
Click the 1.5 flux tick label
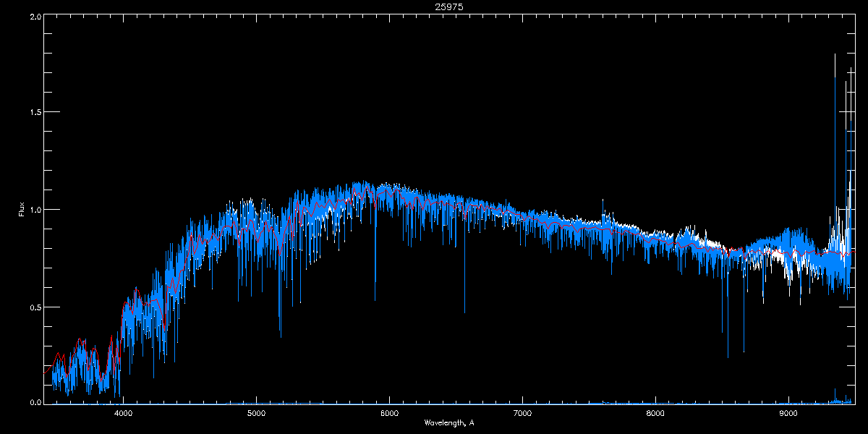(x=35, y=112)
